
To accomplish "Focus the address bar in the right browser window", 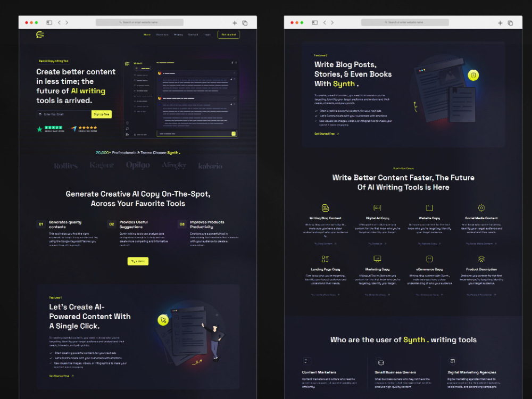I will coord(405,22).
